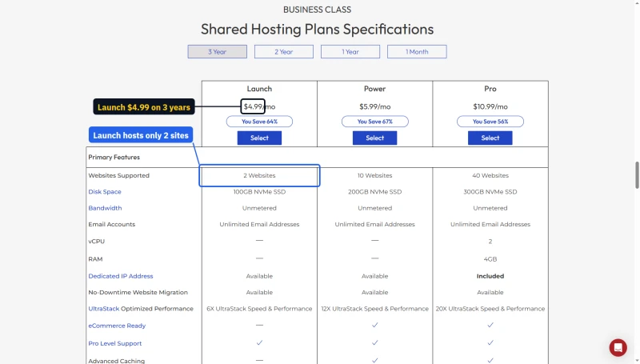Click the Power plan heading
The image size is (640, 364).
click(x=374, y=89)
